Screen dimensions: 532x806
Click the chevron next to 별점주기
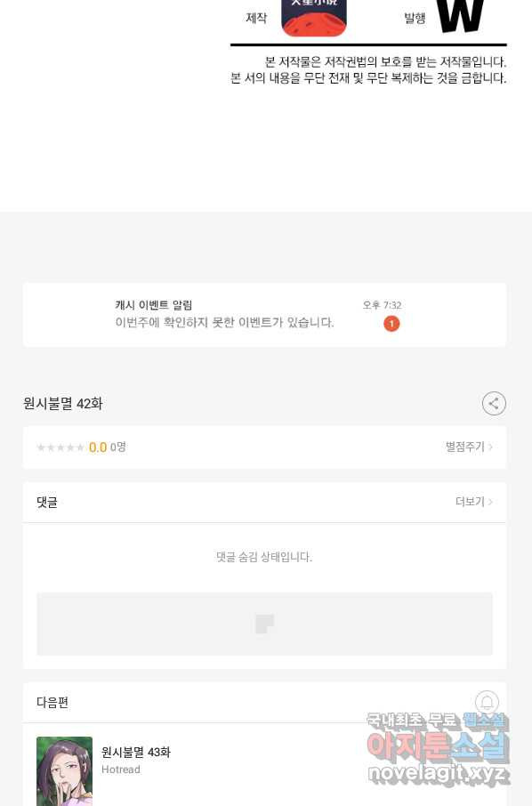click(491, 447)
